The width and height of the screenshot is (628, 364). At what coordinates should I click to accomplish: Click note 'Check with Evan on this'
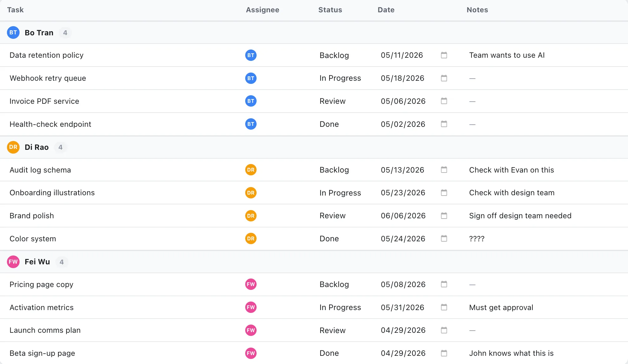click(x=511, y=170)
